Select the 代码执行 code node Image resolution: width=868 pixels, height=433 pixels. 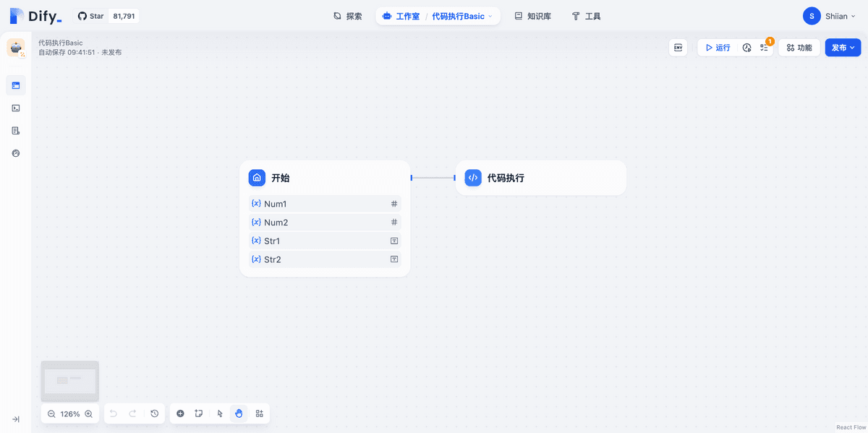point(540,178)
